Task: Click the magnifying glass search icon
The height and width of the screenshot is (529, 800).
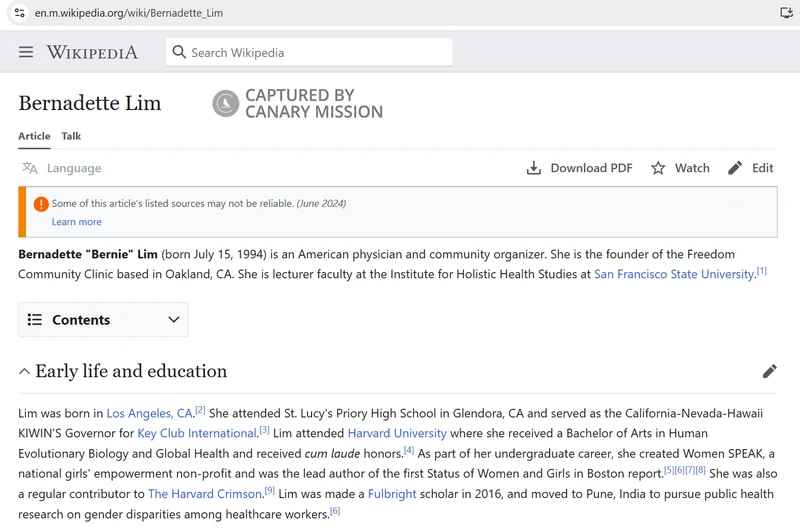Action: (x=179, y=52)
